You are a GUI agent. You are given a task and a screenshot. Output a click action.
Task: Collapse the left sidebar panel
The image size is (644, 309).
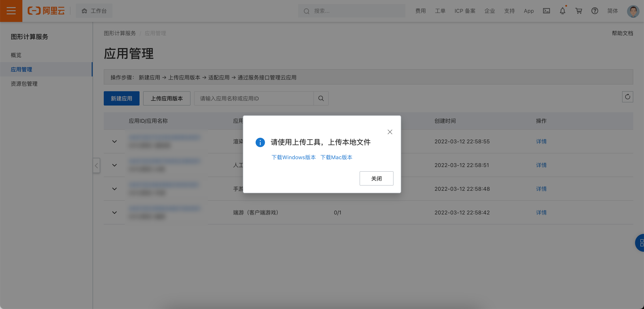click(x=96, y=165)
